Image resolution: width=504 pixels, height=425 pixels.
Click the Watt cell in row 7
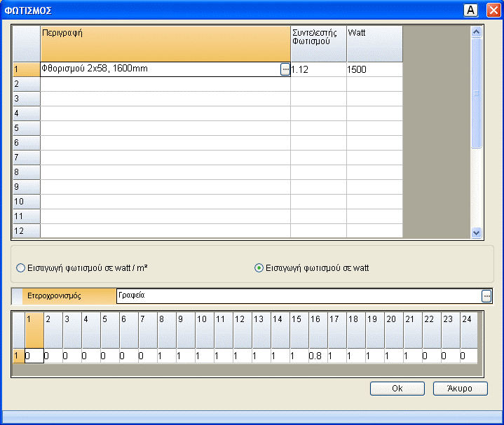coord(375,158)
